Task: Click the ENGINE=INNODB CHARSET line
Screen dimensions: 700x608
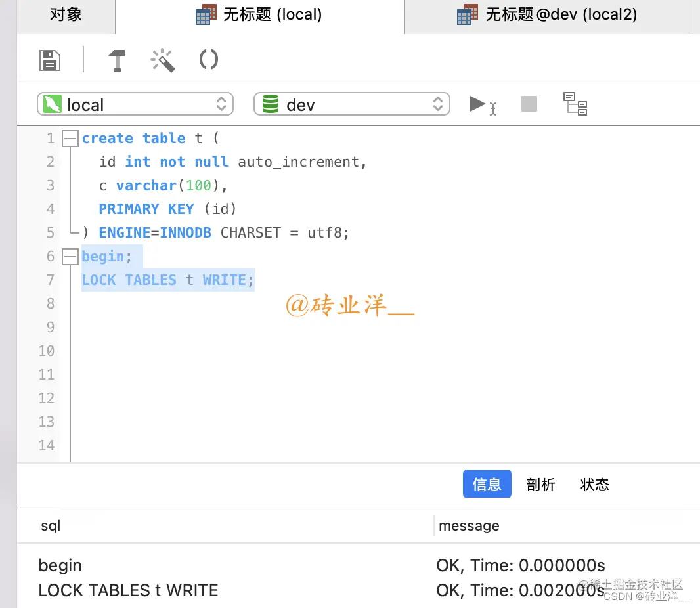Action: click(215, 232)
